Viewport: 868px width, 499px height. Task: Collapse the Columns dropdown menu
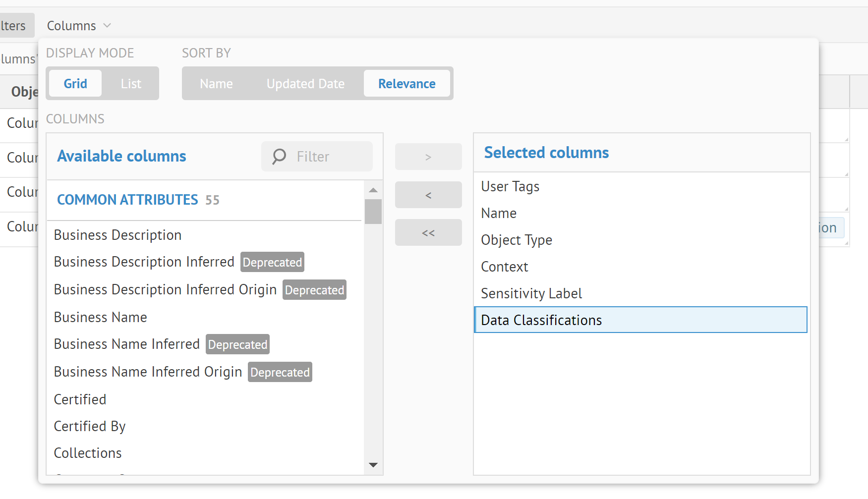pos(79,26)
